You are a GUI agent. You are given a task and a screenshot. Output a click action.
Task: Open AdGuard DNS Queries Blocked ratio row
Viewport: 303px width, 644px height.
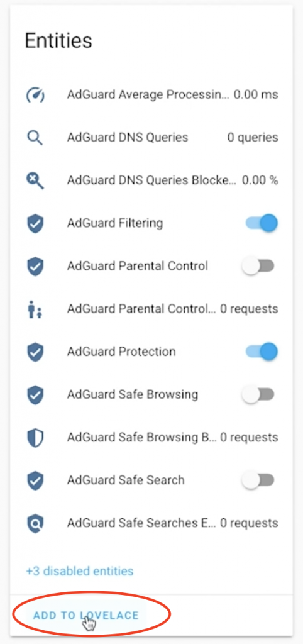[x=151, y=180]
